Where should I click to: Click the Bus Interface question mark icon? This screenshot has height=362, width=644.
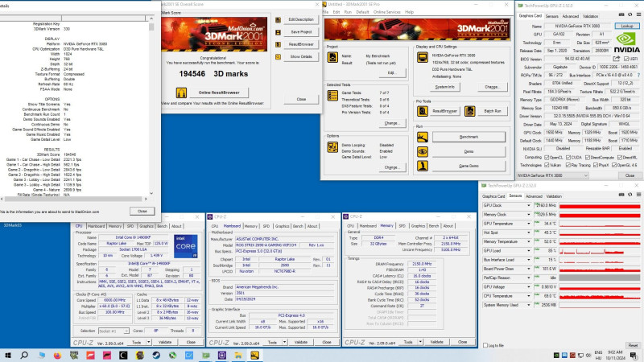click(638, 75)
